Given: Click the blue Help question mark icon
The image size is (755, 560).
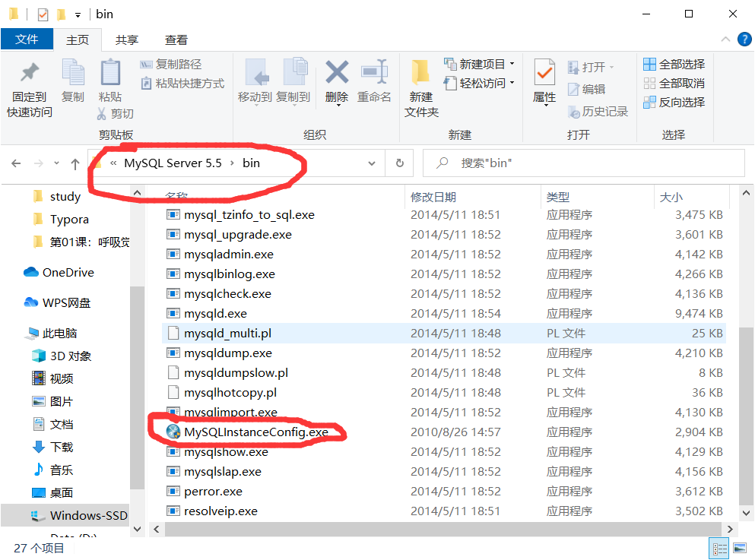Looking at the screenshot, I should 744,39.
